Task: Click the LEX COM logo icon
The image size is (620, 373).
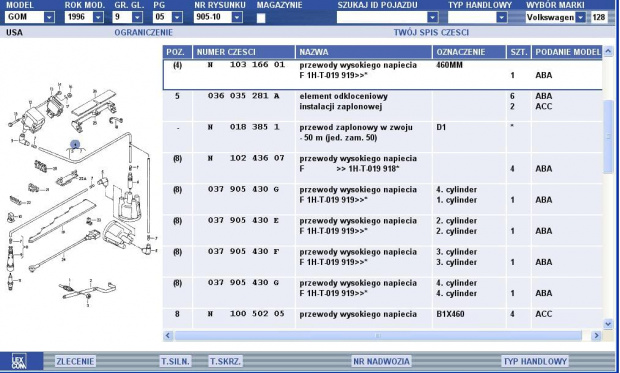Action: click(x=19, y=361)
